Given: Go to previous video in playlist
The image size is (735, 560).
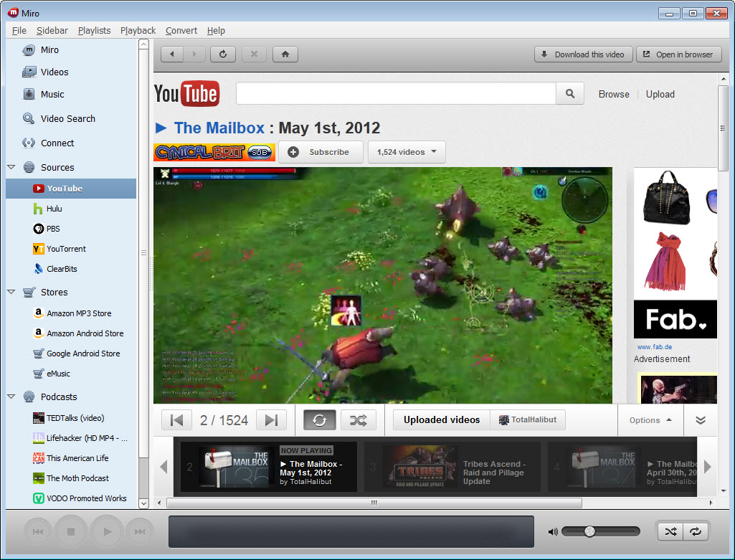Looking at the screenshot, I should [x=176, y=420].
